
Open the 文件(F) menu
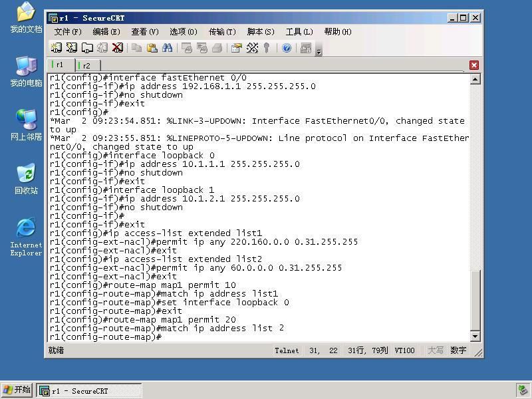(x=68, y=32)
